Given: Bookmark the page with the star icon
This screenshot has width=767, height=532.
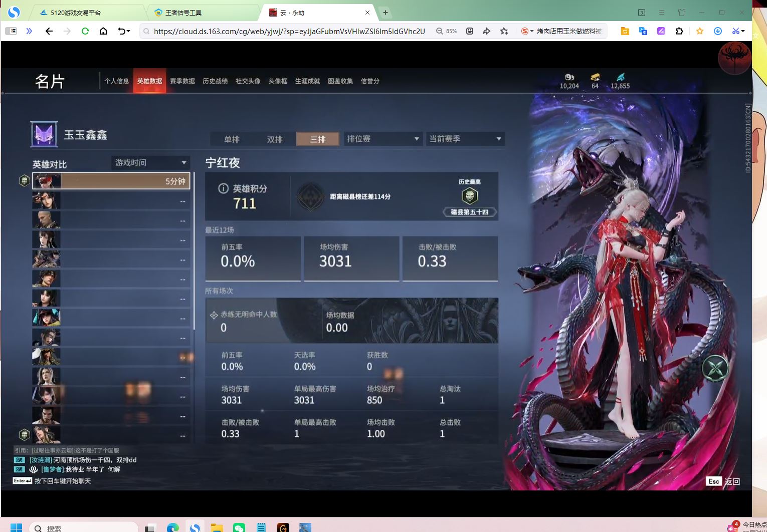Looking at the screenshot, I should [504, 31].
